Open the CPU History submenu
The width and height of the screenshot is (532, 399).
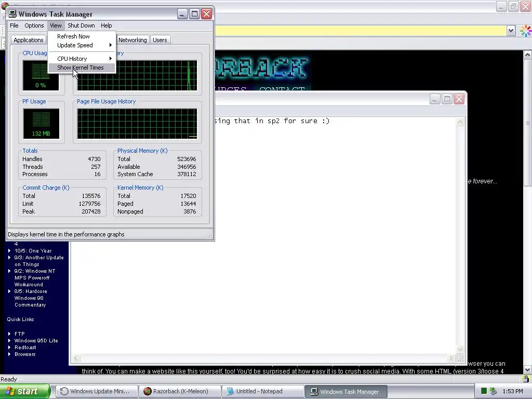(82, 59)
